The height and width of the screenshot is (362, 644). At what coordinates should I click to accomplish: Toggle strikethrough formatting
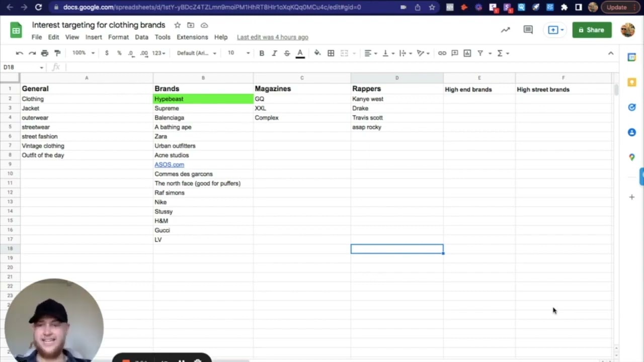point(287,53)
